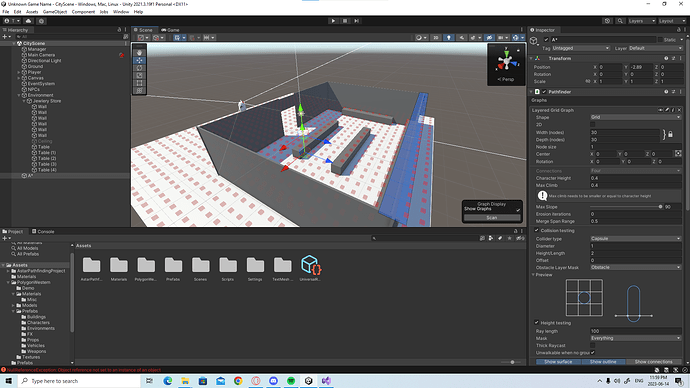The height and width of the screenshot is (388, 690).
Task: Open the Obstacle Layer Mask dropdown
Action: click(x=635, y=267)
